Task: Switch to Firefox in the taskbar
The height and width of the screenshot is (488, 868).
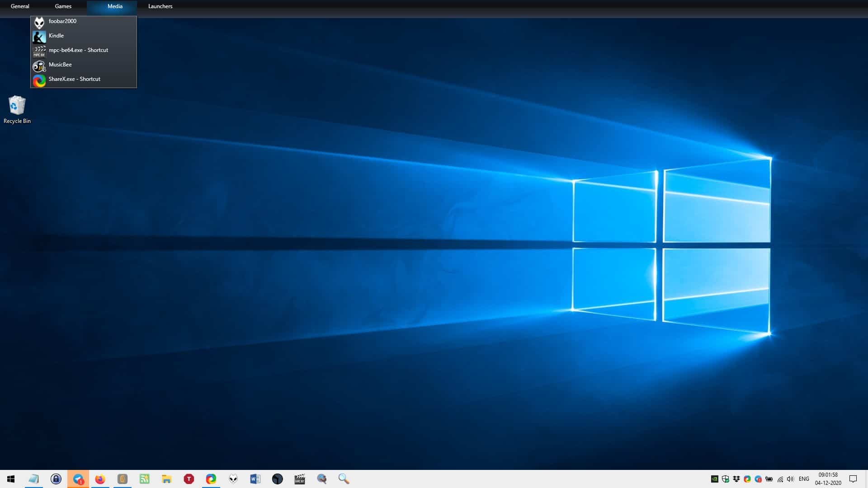Action: click(100, 479)
